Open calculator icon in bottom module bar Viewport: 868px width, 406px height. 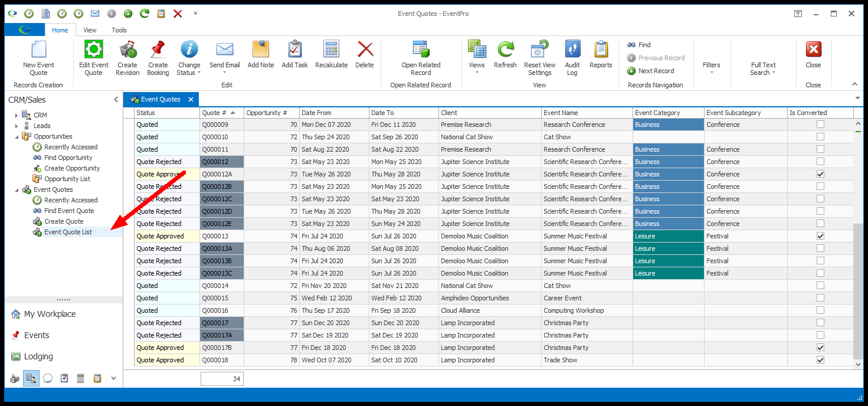[x=81, y=378]
